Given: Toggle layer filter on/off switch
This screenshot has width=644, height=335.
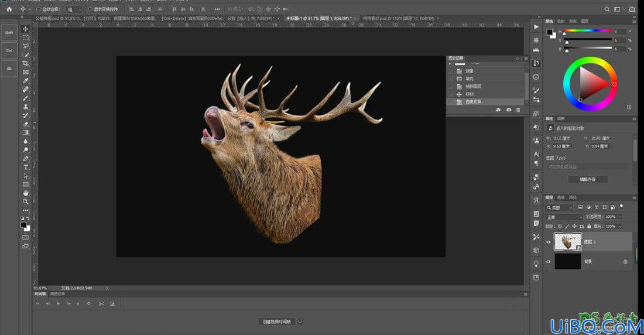Looking at the screenshot, I should (621, 206).
